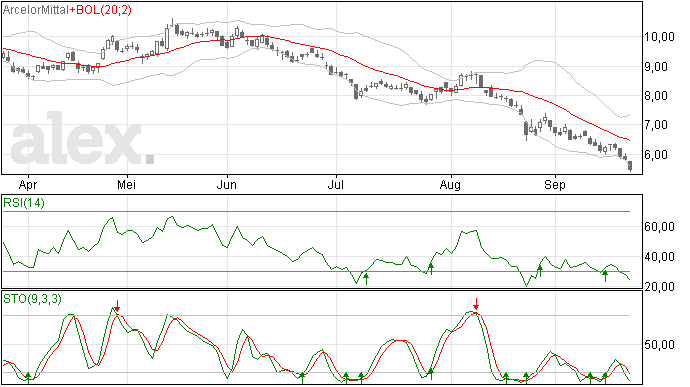The width and height of the screenshot is (690, 387).
Task: Click the 10,00 price axis label
Action: point(659,37)
